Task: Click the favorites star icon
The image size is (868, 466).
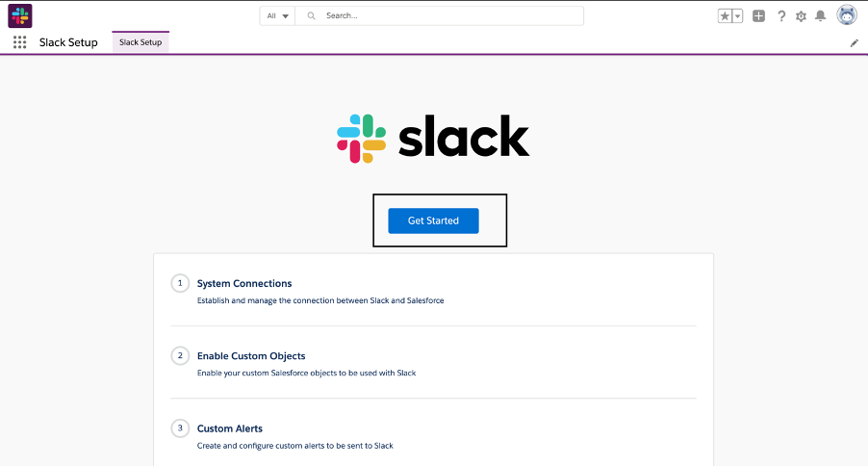Action: click(725, 16)
